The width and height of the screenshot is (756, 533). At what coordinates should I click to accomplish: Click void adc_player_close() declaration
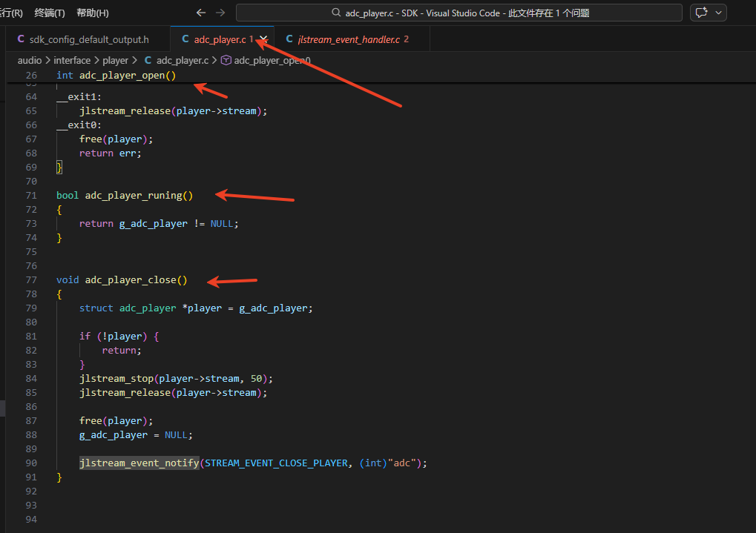[122, 280]
